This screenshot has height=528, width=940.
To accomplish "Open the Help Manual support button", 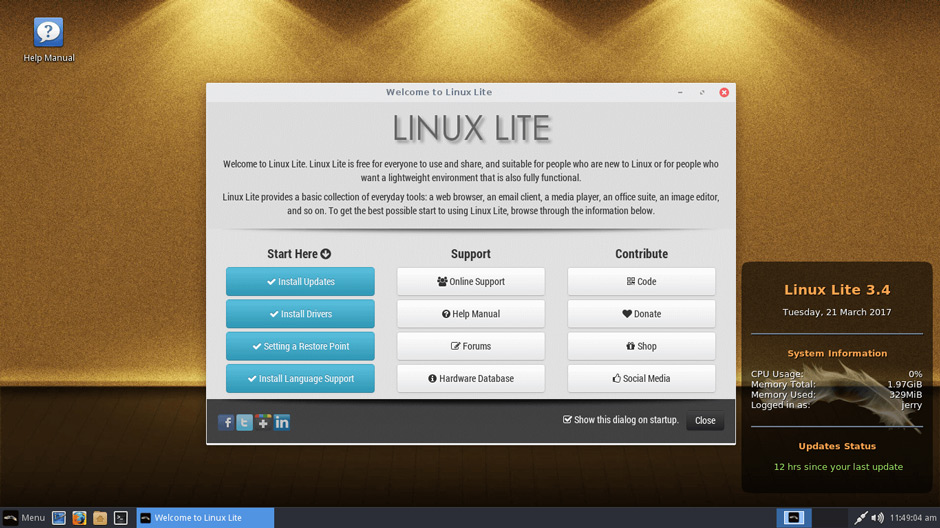I will click(471, 314).
